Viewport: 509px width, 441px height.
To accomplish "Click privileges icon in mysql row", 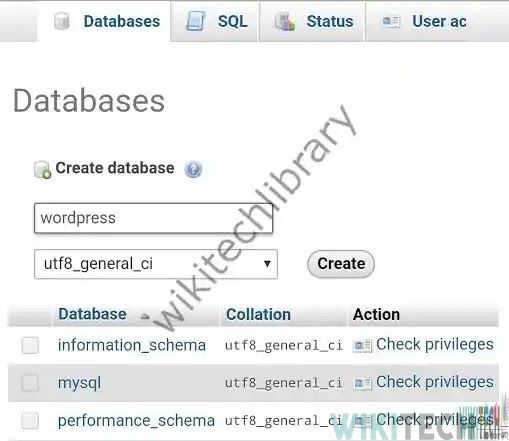I will [x=362, y=383].
